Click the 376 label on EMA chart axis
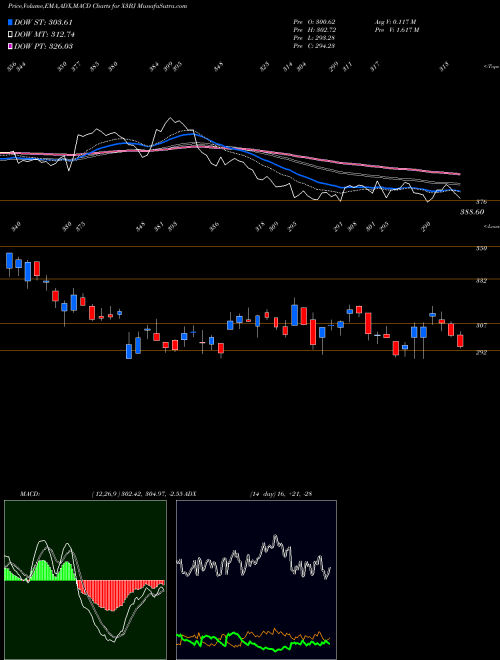The width and height of the screenshot is (500, 660). [481, 202]
